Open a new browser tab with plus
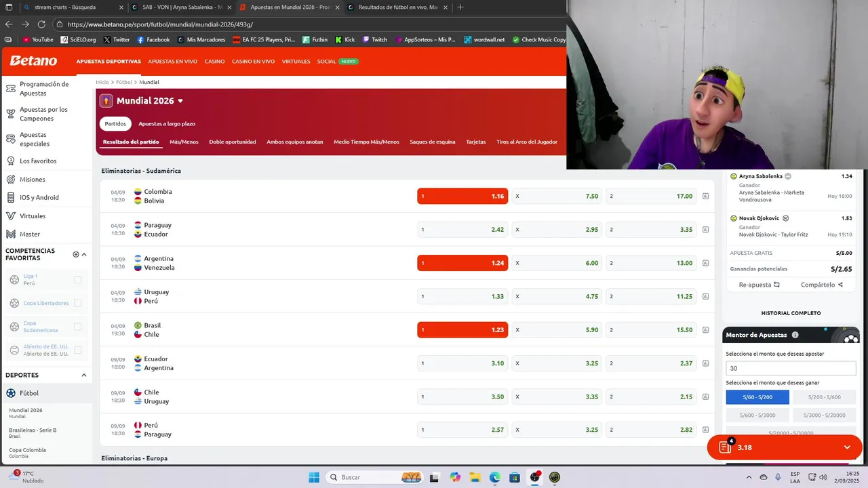The image size is (868, 488). pyautogui.click(x=460, y=7)
